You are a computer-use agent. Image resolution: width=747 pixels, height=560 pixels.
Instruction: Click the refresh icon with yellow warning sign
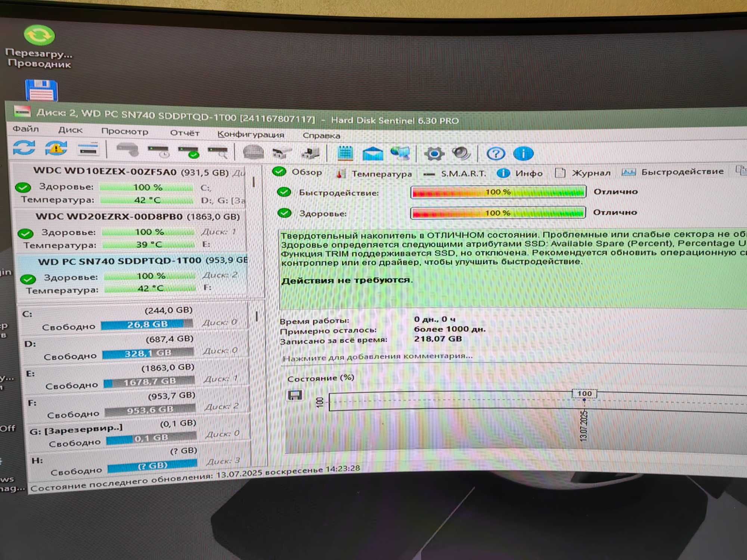(56, 148)
